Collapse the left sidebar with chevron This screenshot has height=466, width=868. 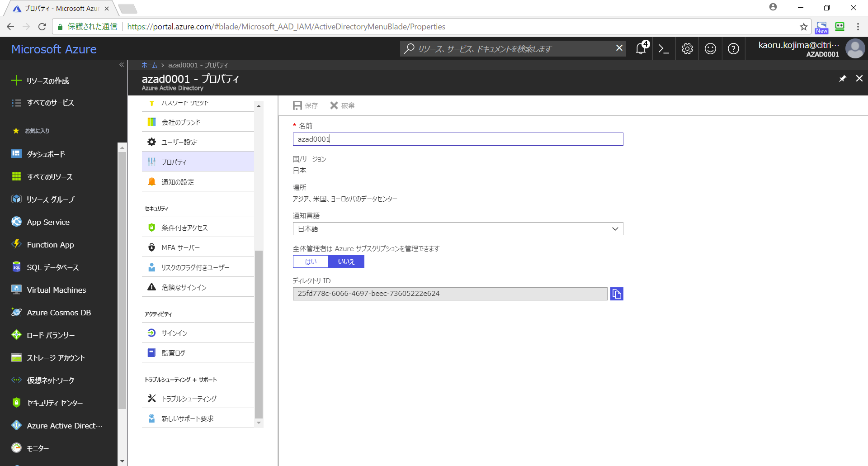(x=121, y=65)
